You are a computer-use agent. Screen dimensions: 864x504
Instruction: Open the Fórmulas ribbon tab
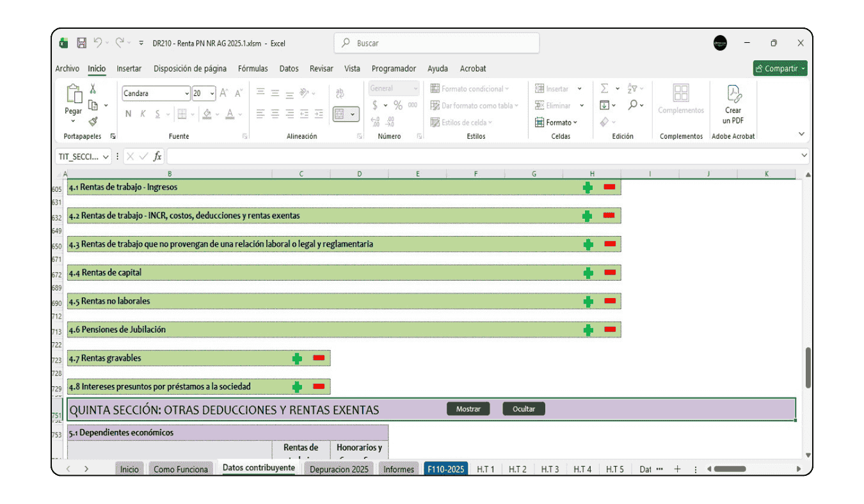pyautogui.click(x=253, y=68)
